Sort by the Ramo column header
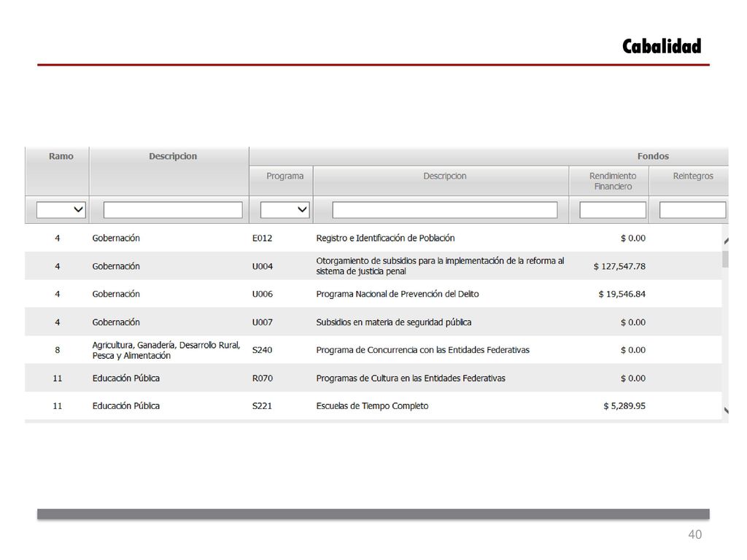This screenshot has height=560, width=747. pyautogui.click(x=61, y=156)
